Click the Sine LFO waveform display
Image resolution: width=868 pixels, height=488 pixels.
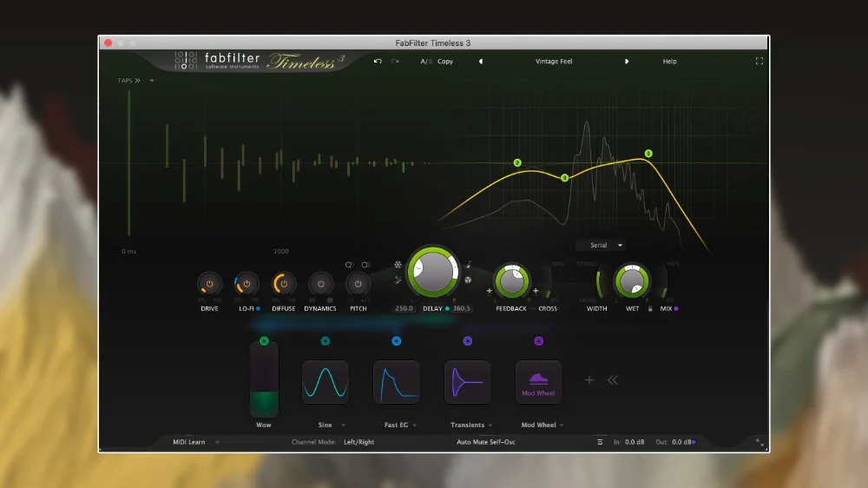pyautogui.click(x=325, y=382)
